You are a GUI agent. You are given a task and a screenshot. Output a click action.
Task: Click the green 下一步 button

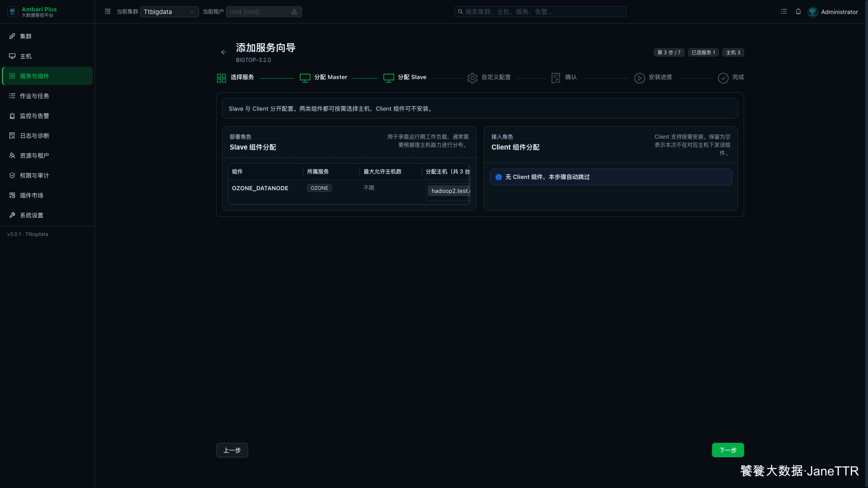(728, 450)
